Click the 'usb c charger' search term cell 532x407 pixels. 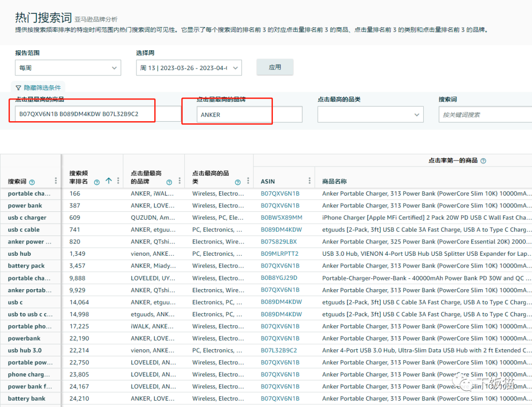(x=27, y=218)
